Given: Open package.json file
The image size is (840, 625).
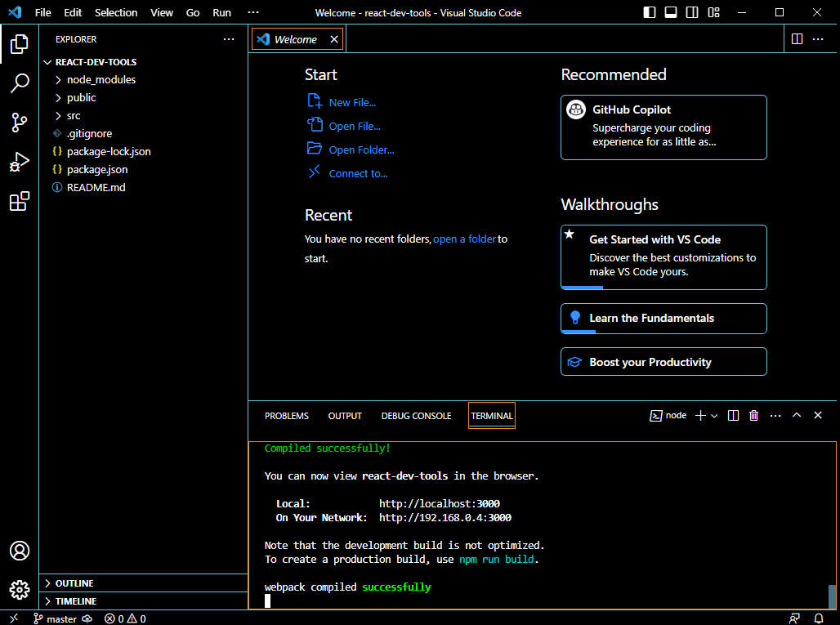Looking at the screenshot, I should (144, 170).
